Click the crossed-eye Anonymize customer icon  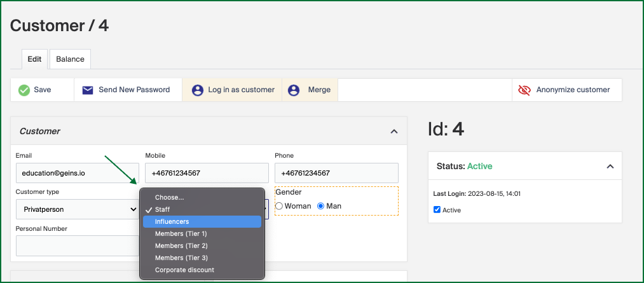pyautogui.click(x=524, y=90)
